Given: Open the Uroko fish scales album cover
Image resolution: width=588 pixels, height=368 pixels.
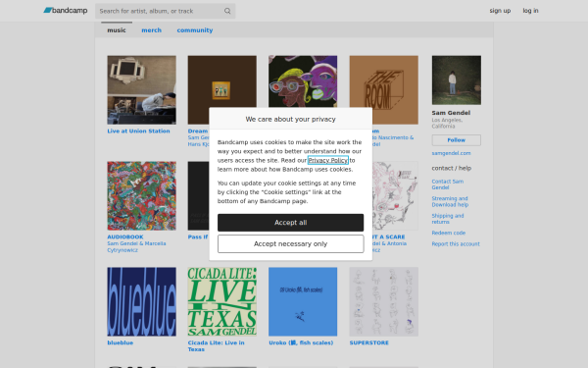Looking at the screenshot, I should [x=303, y=301].
